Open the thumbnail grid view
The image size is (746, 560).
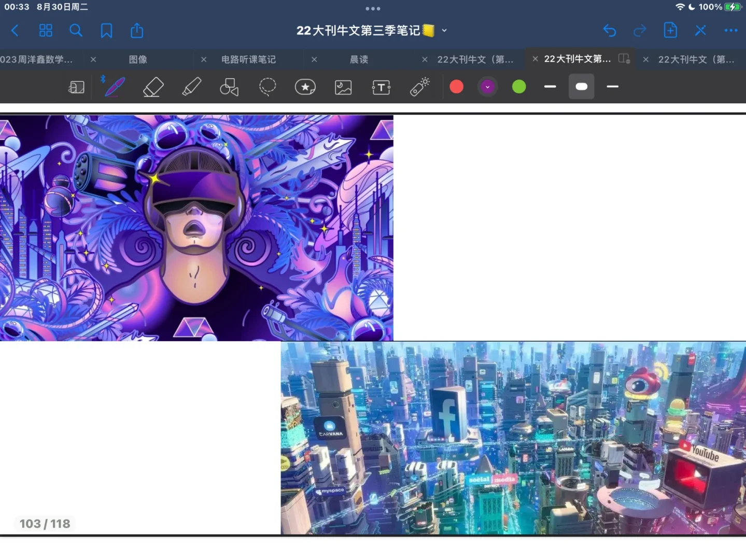[46, 31]
